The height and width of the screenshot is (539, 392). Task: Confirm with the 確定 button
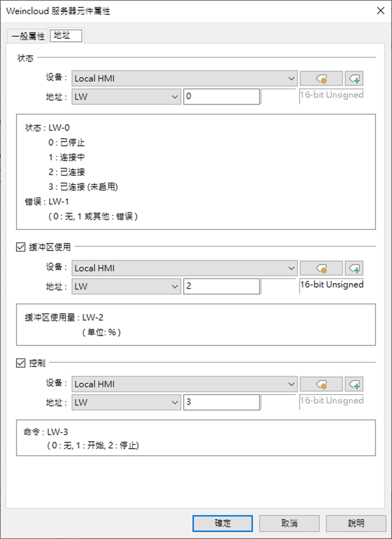[x=223, y=523]
